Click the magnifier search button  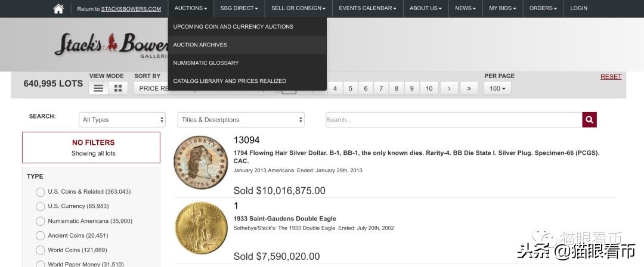point(589,120)
